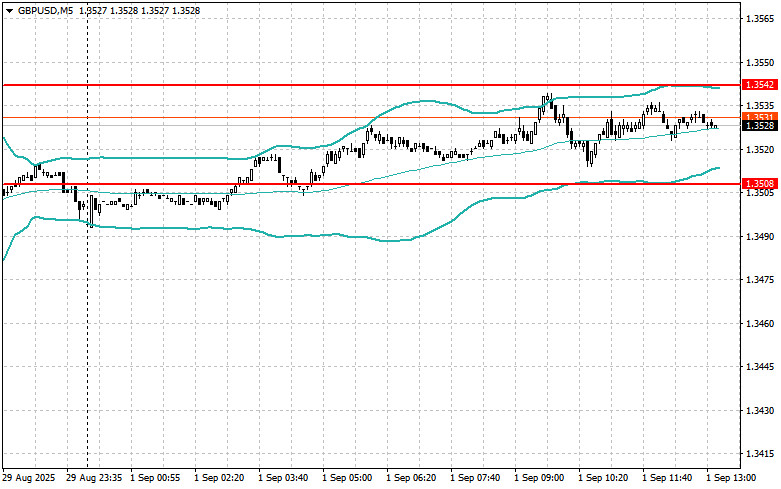Select the red 1.3508 support level label
This screenshot has height=489, width=781.
pyautogui.click(x=760, y=184)
